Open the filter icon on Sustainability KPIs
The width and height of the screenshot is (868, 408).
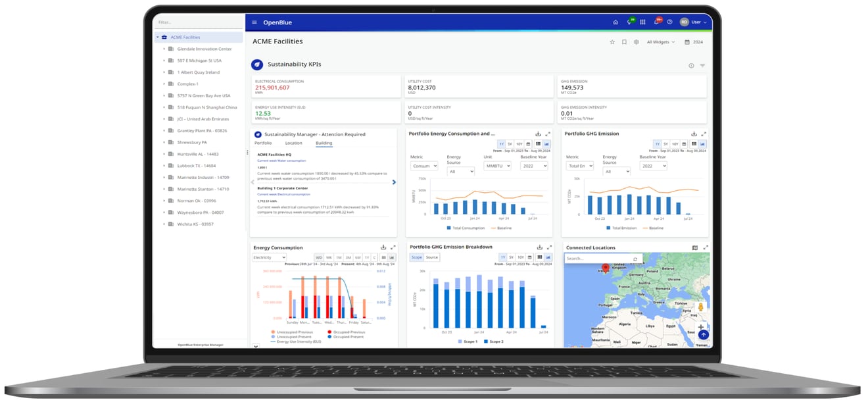point(702,65)
